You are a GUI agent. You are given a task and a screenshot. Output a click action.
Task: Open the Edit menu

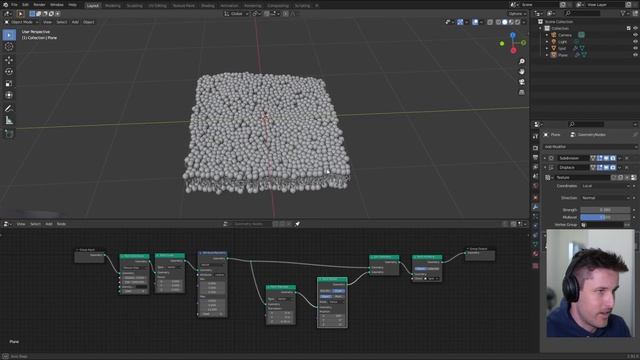[x=25, y=5]
